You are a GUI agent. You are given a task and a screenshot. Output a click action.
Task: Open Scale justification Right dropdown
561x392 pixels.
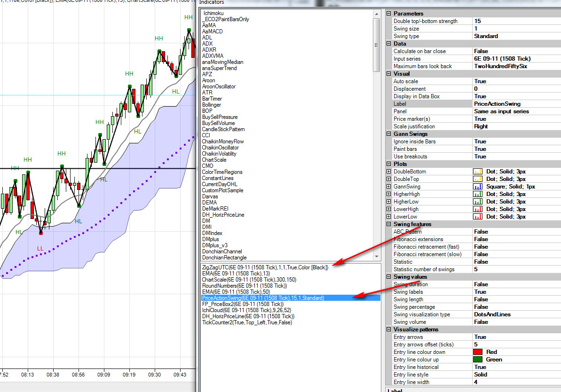517,126
